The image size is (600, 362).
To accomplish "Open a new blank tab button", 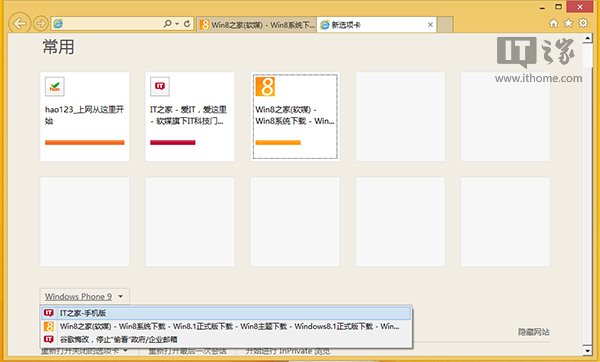I will (x=445, y=25).
